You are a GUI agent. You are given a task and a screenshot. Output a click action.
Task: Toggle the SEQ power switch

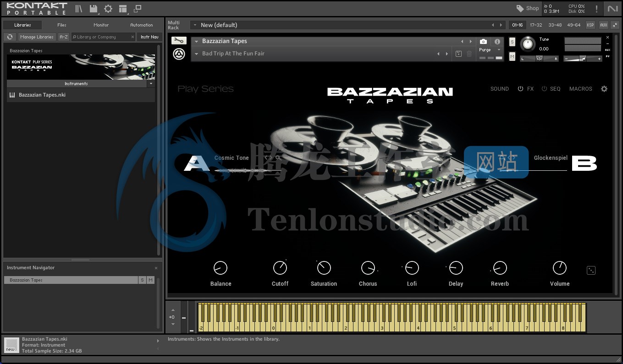(x=544, y=89)
